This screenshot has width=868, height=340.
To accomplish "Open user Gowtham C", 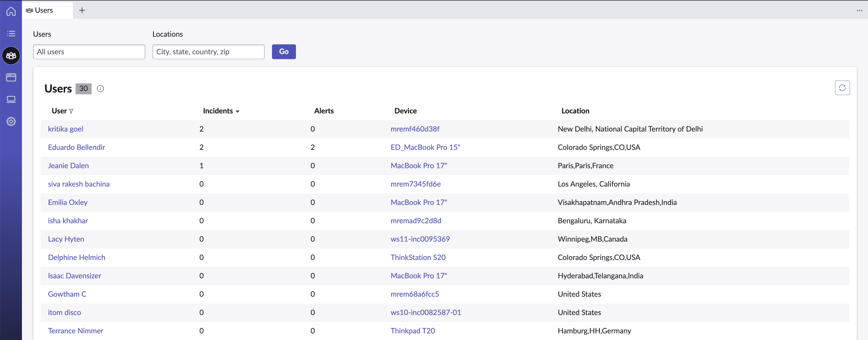I will [x=67, y=294].
